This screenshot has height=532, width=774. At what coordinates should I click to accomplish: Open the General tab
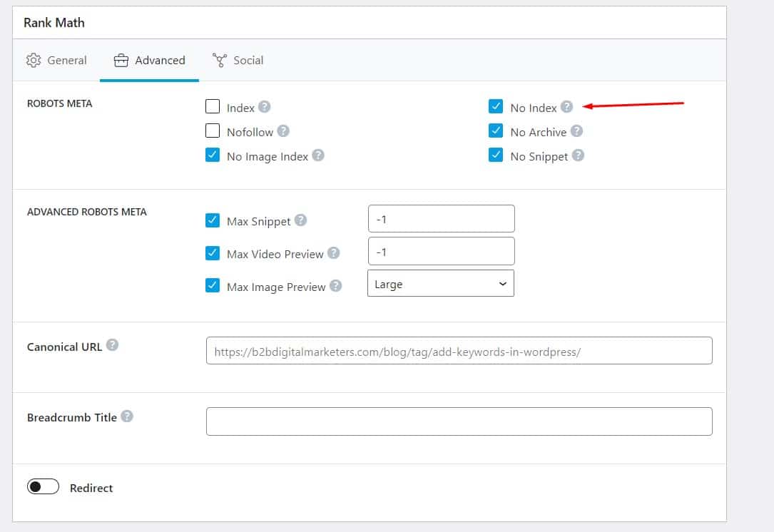click(x=56, y=60)
